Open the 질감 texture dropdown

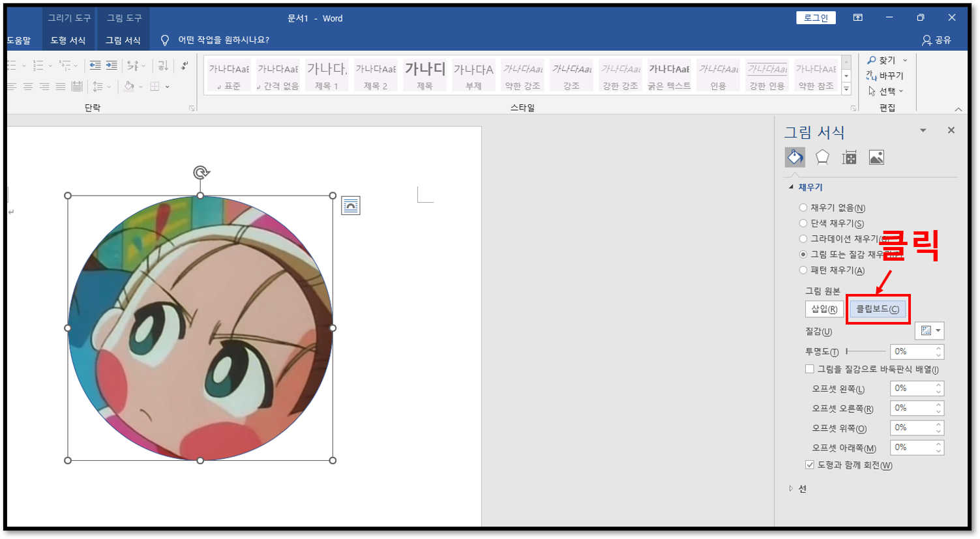point(930,330)
